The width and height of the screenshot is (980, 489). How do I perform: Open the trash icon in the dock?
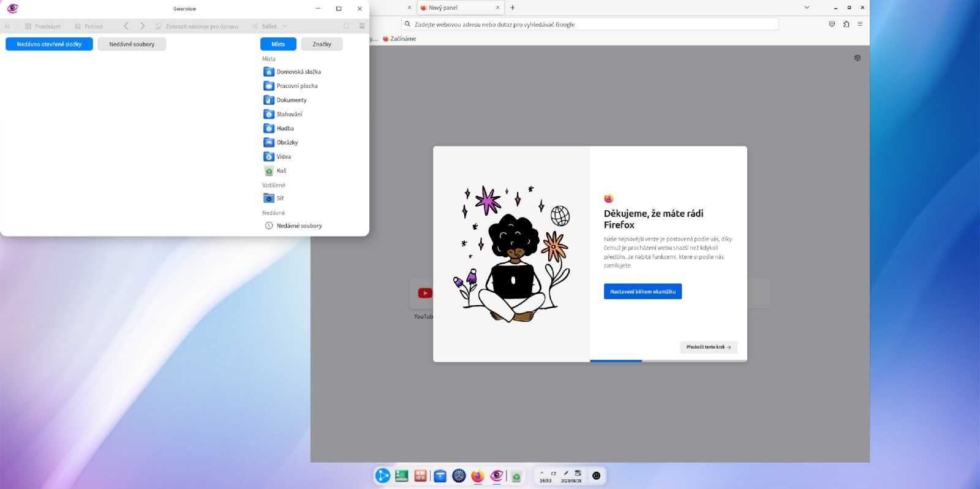(516, 477)
